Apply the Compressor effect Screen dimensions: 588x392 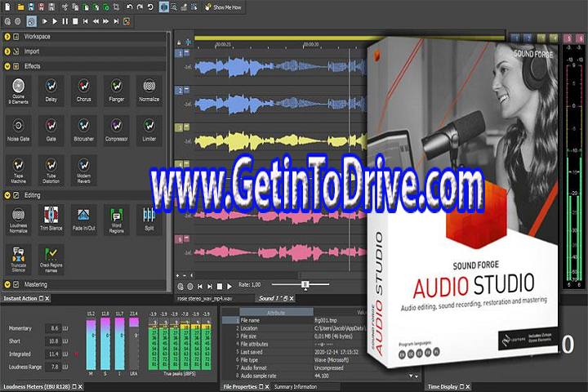tap(116, 130)
